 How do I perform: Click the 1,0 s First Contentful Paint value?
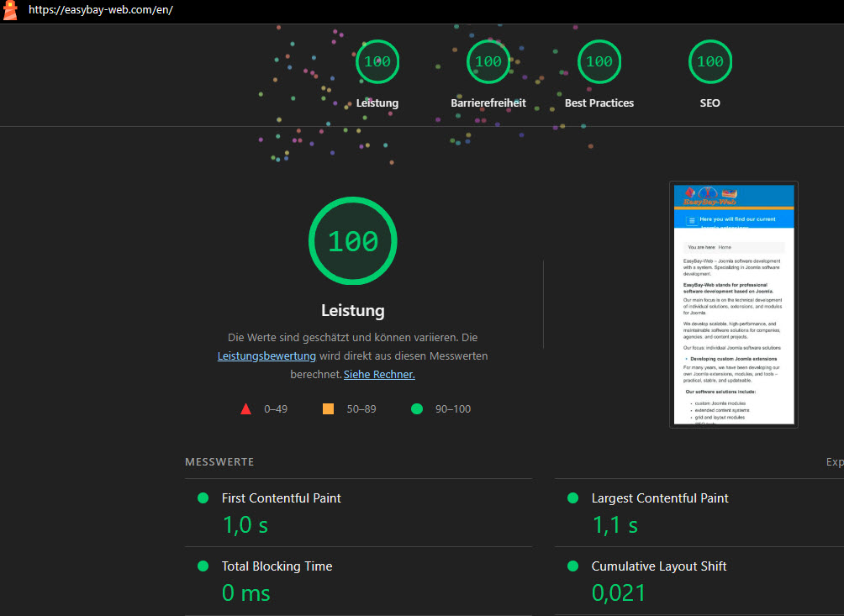245,525
